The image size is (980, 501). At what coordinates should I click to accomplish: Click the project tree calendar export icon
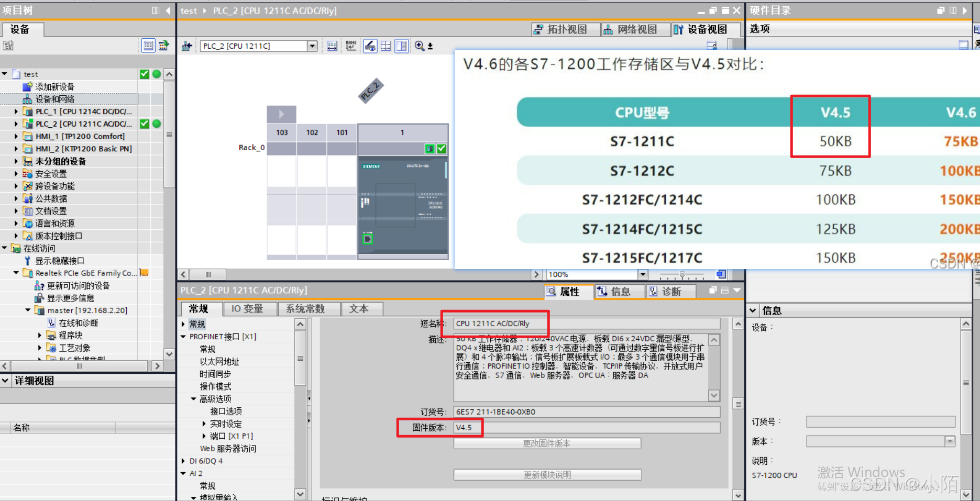pyautogui.click(x=164, y=46)
